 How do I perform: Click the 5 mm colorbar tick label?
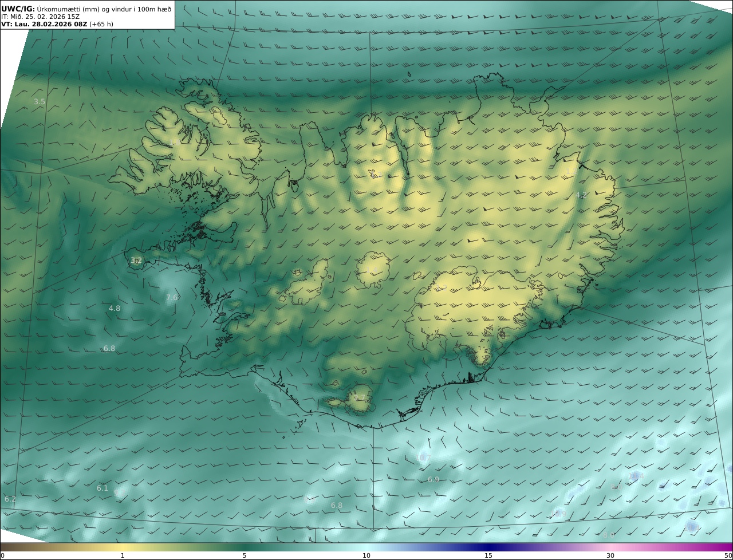tap(245, 555)
